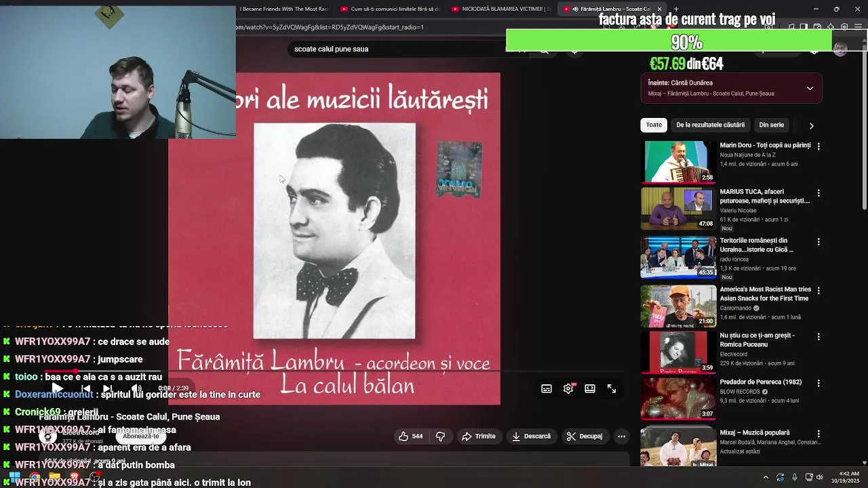This screenshot has height=488, width=868.
Task: Switch to 'Cum să-ți comunici limitele' tab
Action: (390, 9)
